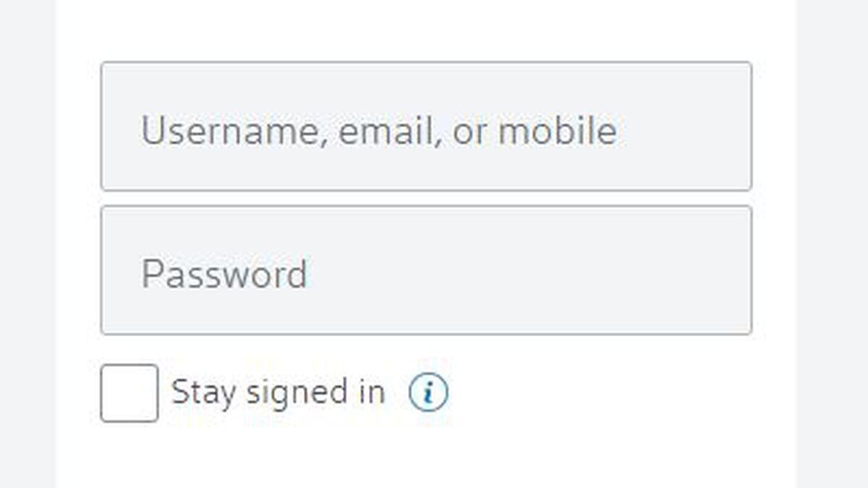Focus the Username, email, or mobile field
The width and height of the screenshot is (868, 488).
(x=426, y=127)
